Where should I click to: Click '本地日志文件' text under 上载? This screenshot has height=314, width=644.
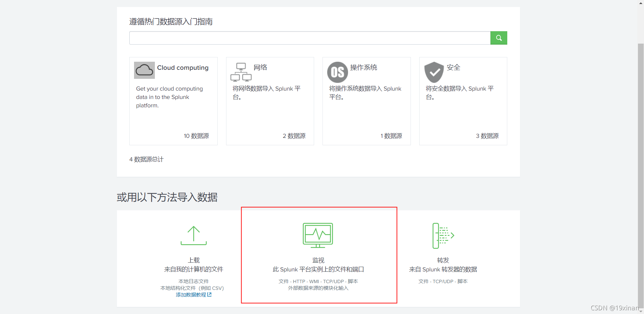(x=194, y=281)
